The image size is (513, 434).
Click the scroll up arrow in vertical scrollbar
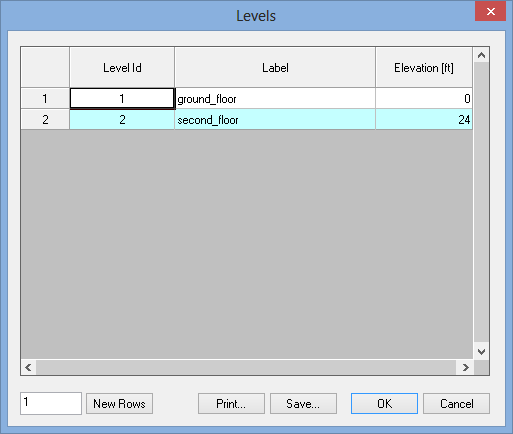pyautogui.click(x=481, y=55)
